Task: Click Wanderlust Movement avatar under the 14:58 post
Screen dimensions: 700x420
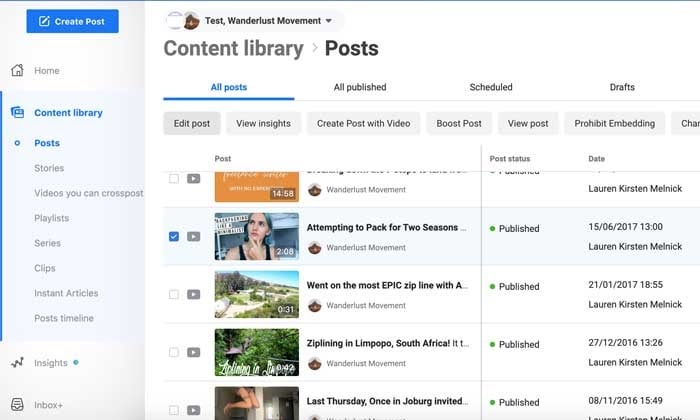Action: coord(315,189)
